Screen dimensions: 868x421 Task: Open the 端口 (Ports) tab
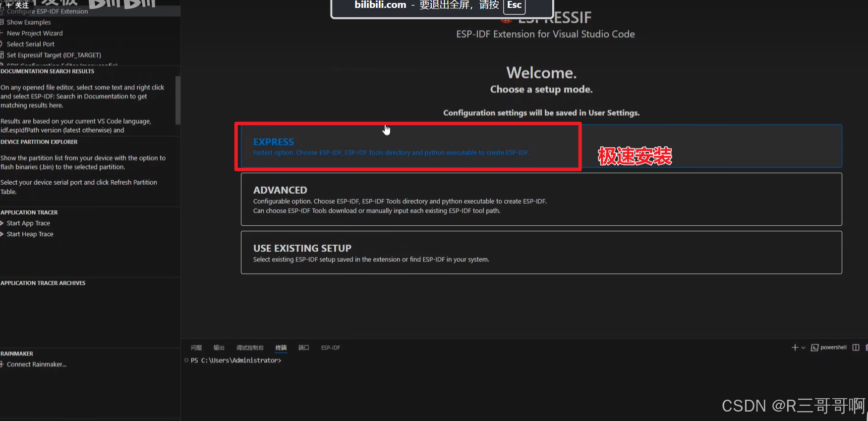coord(304,348)
